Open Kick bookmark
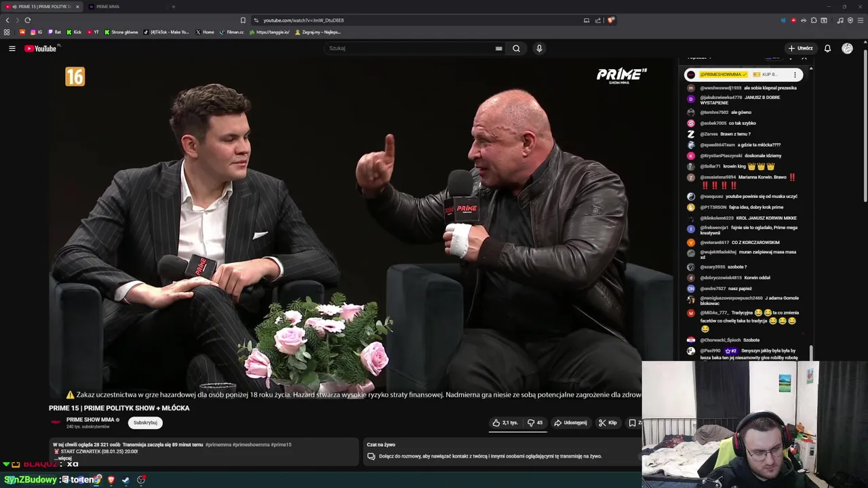 pyautogui.click(x=74, y=32)
